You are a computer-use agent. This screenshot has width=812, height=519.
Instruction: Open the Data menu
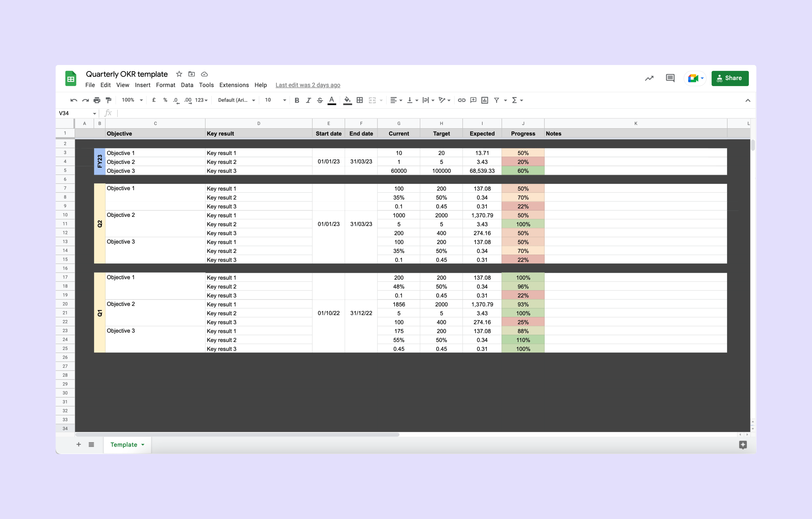(187, 85)
